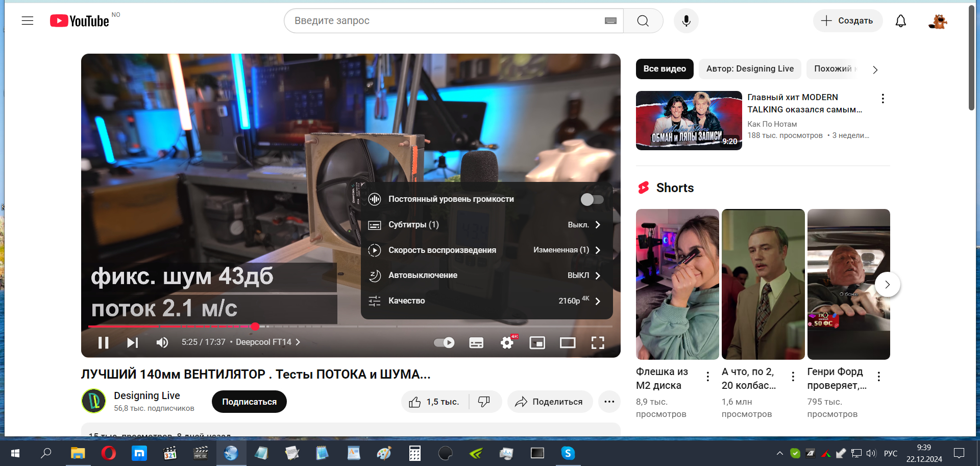Open the YouTube guide hamburger menu
980x466 pixels.
click(28, 21)
